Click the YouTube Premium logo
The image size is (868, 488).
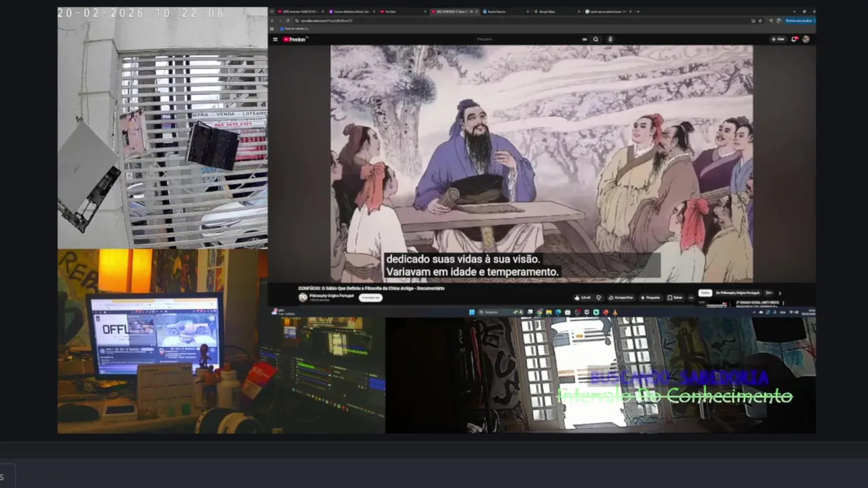(294, 39)
